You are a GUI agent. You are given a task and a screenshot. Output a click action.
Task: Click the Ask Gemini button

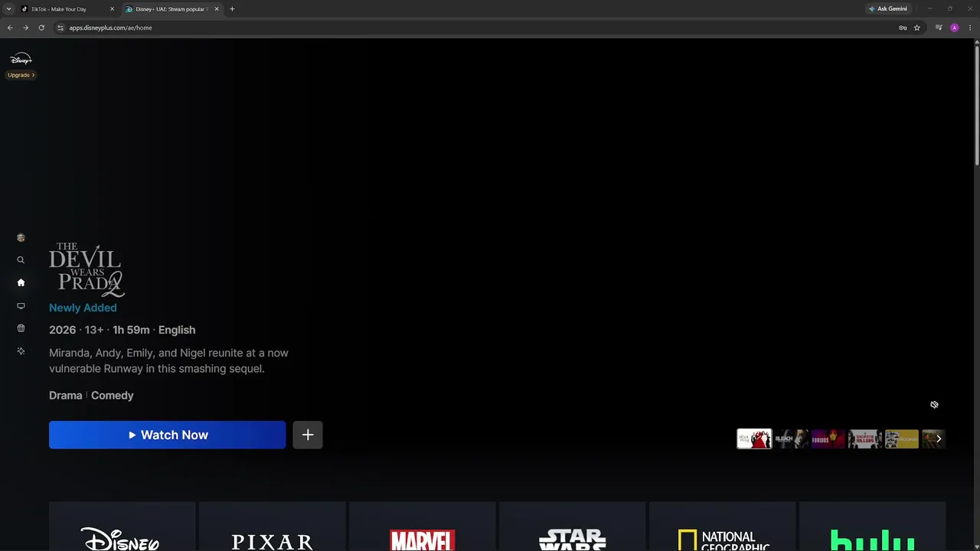pyautogui.click(x=888, y=9)
